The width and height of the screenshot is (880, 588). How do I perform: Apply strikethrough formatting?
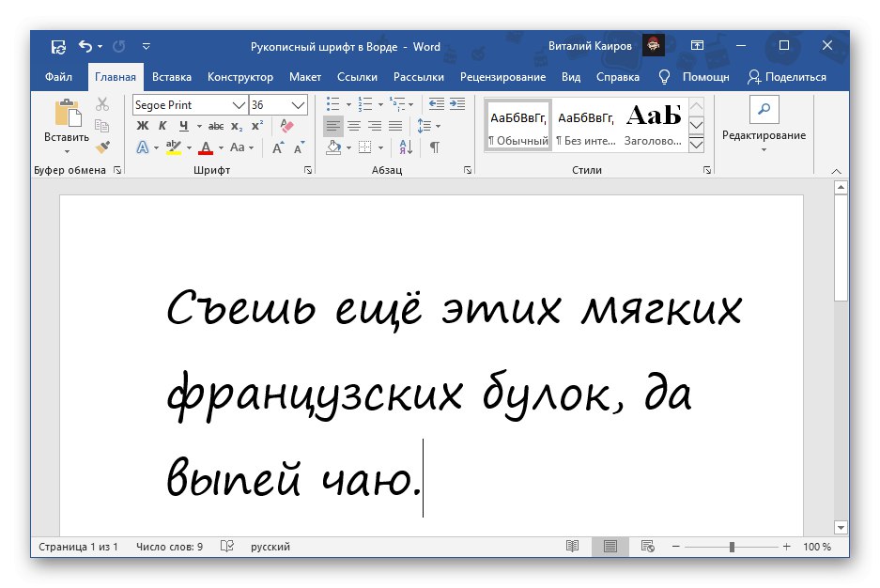click(x=217, y=125)
